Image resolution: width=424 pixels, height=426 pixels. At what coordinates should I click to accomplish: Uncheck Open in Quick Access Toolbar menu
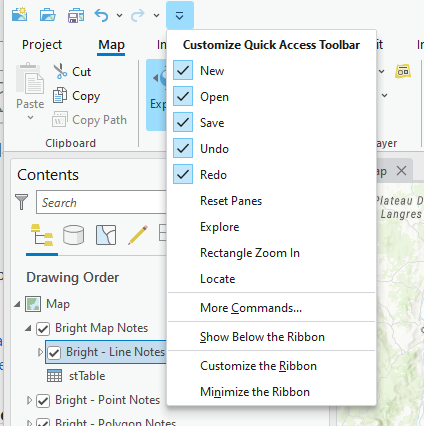coord(183,96)
